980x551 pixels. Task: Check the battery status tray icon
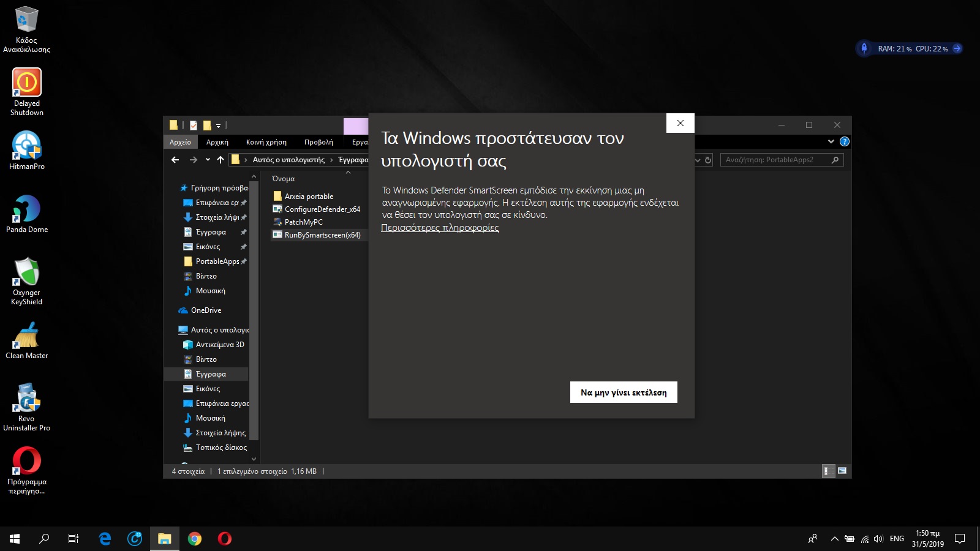[850, 539]
